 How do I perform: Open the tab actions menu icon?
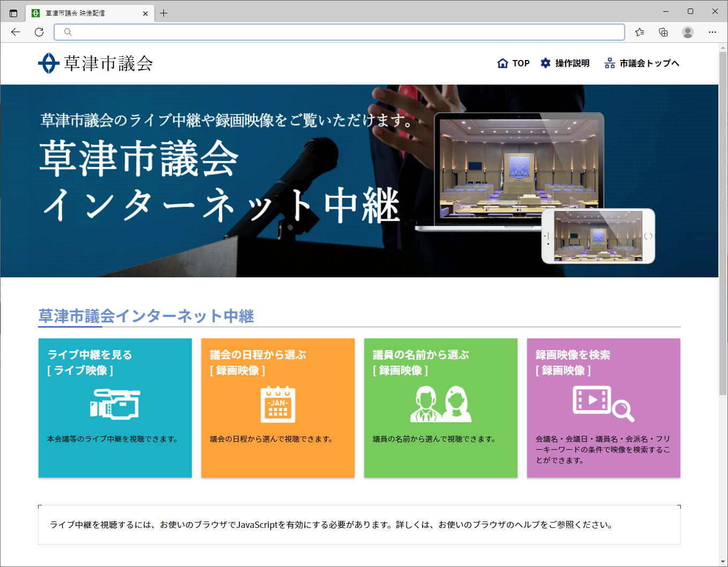coord(13,13)
